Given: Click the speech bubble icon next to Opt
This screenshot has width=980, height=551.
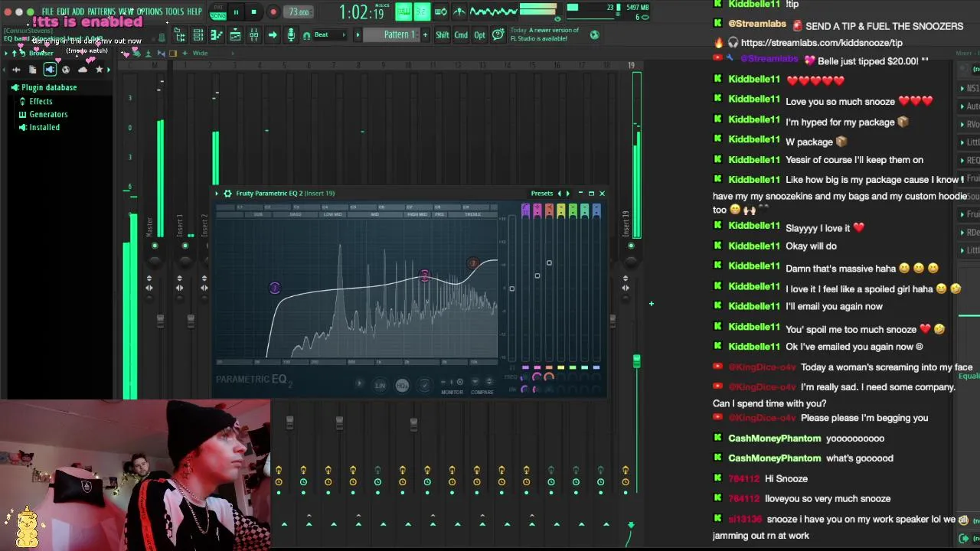Looking at the screenshot, I should tap(498, 34).
